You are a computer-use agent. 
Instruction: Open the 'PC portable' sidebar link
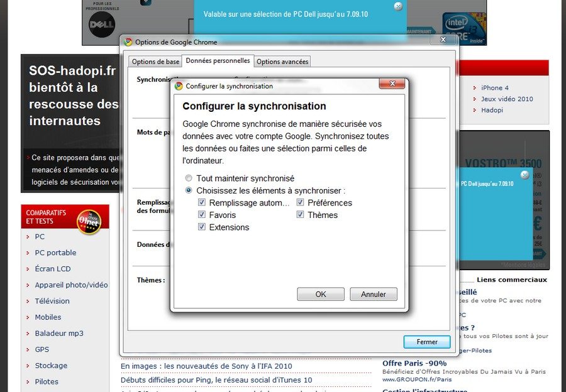click(55, 253)
